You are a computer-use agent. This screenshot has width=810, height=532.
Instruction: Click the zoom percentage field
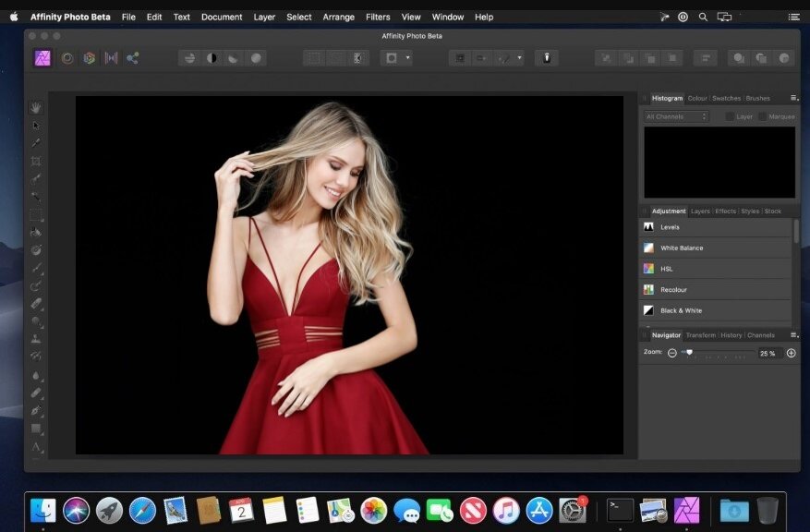[x=768, y=354]
